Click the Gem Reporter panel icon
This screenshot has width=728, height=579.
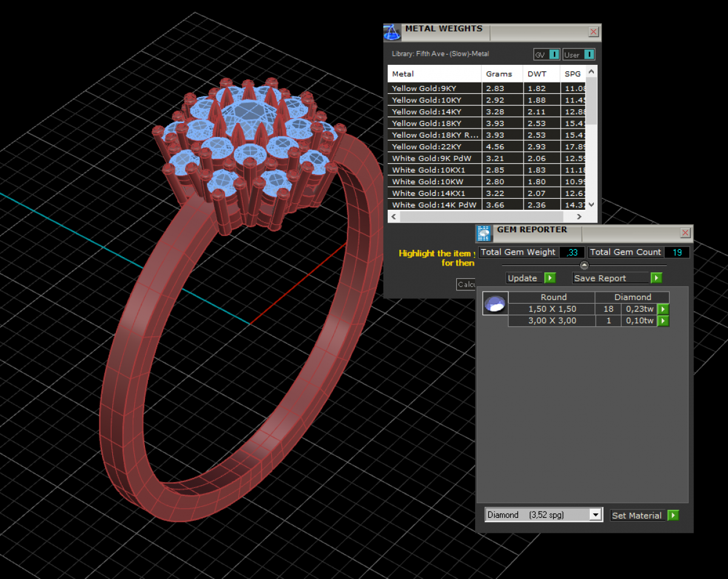[484, 233]
